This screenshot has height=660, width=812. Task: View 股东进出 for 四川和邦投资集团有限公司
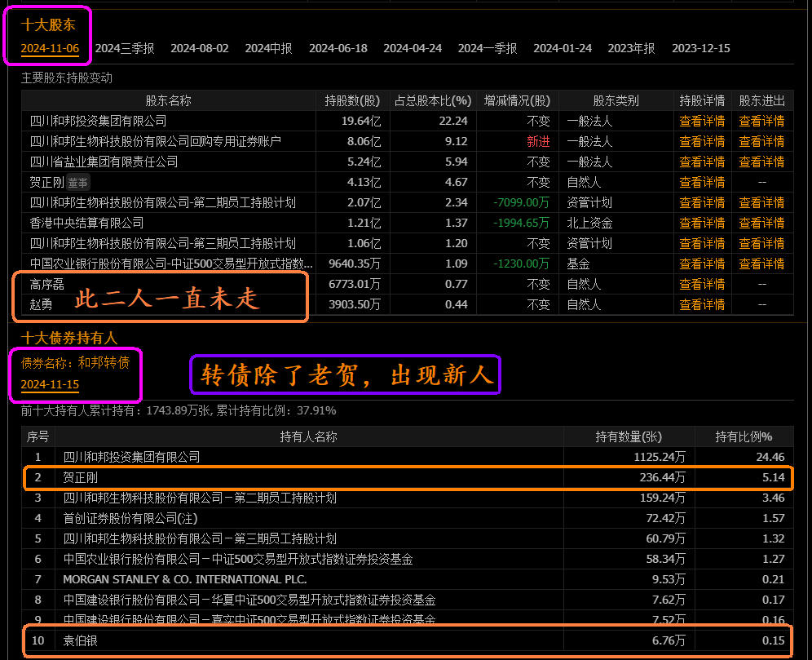[x=761, y=122]
